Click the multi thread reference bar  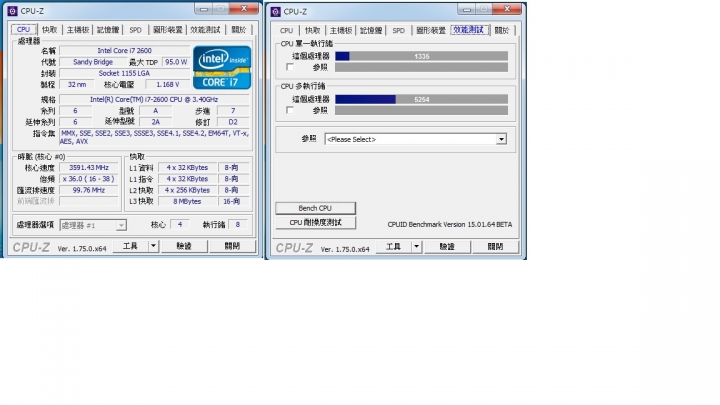pos(422,110)
